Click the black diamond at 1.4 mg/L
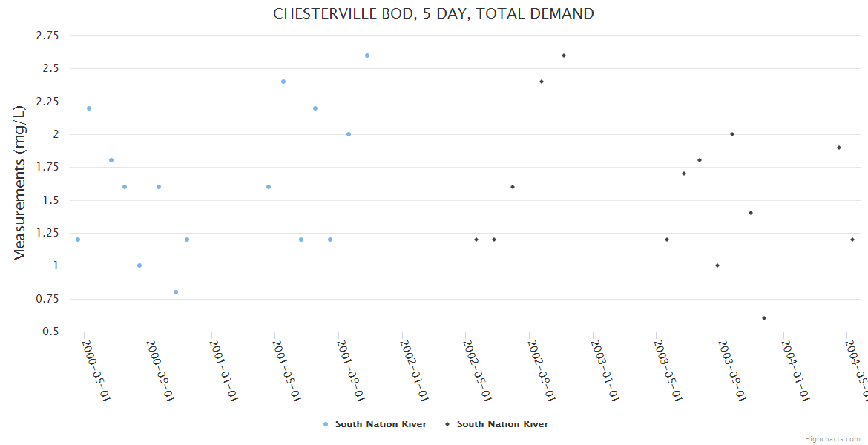868x445 pixels. click(x=751, y=213)
